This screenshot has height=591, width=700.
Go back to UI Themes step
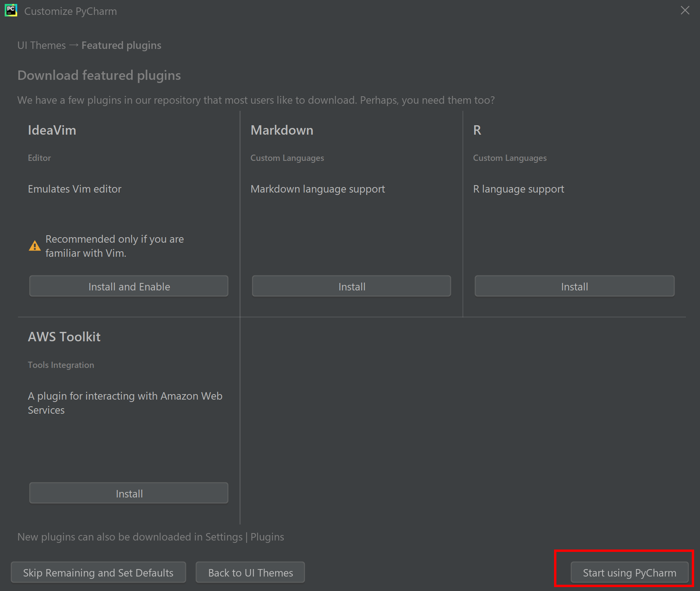pos(250,573)
